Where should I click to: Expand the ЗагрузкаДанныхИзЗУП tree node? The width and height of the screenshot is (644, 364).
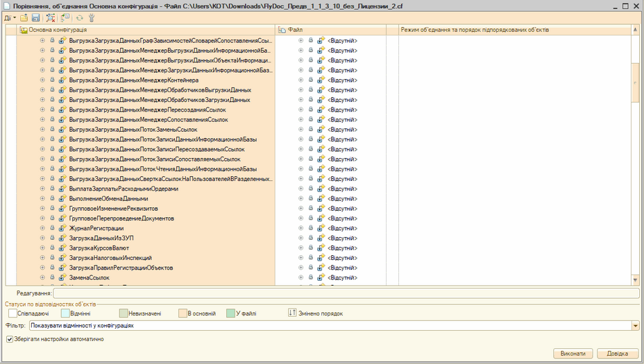click(x=42, y=238)
